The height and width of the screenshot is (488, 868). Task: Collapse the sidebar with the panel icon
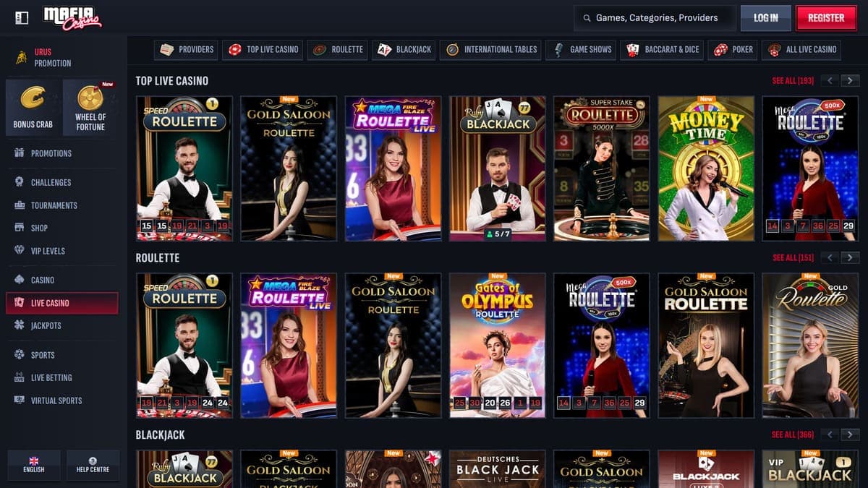click(x=21, y=18)
